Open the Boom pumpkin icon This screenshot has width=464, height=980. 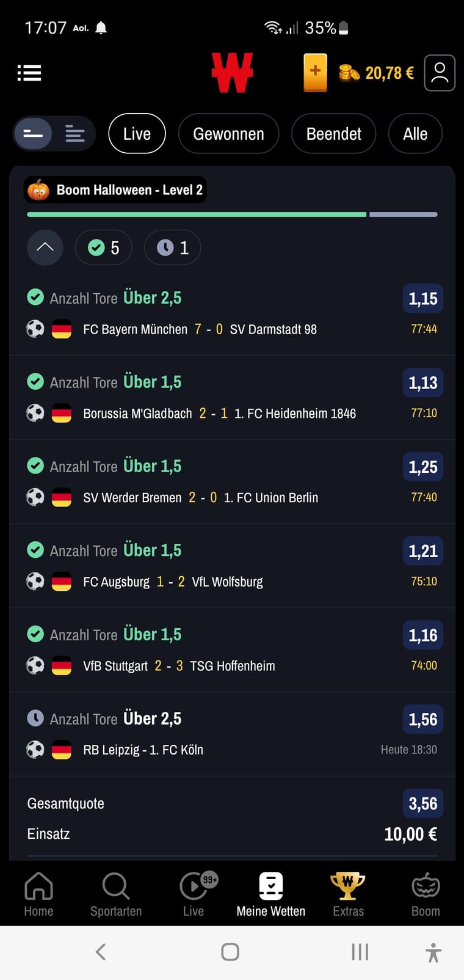click(426, 886)
